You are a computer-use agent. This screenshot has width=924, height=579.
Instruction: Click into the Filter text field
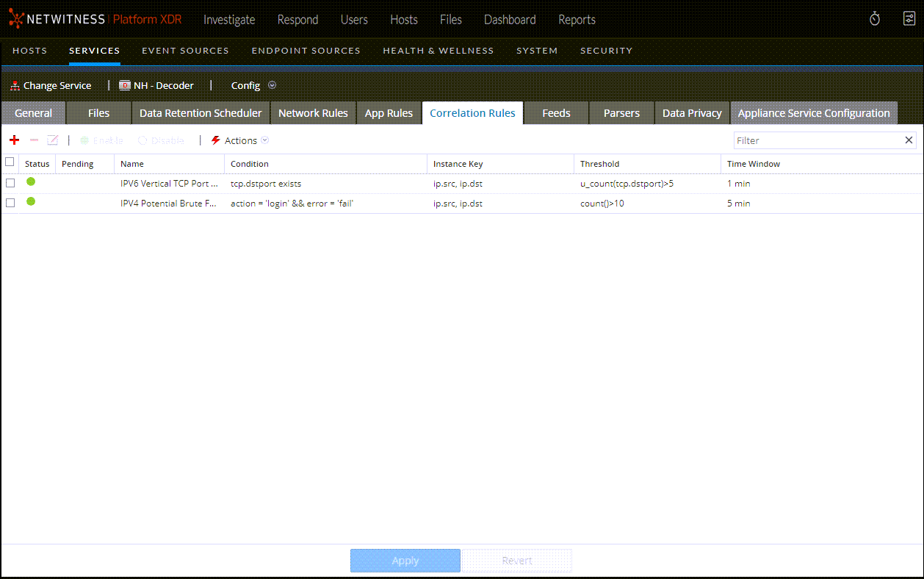click(817, 140)
